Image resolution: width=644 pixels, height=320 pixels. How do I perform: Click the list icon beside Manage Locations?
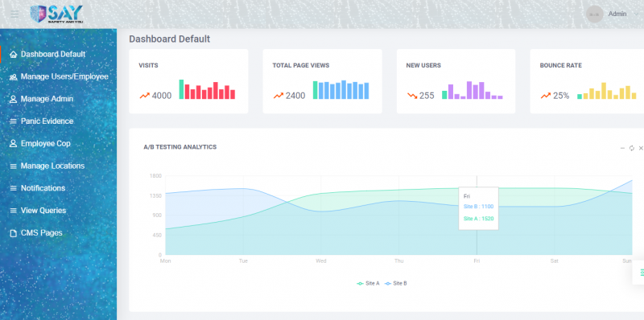[x=13, y=166]
